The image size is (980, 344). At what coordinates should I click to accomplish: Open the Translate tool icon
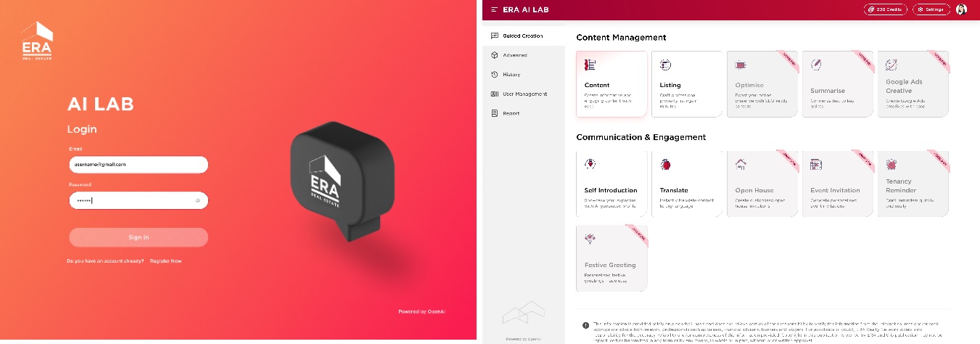[x=665, y=164]
